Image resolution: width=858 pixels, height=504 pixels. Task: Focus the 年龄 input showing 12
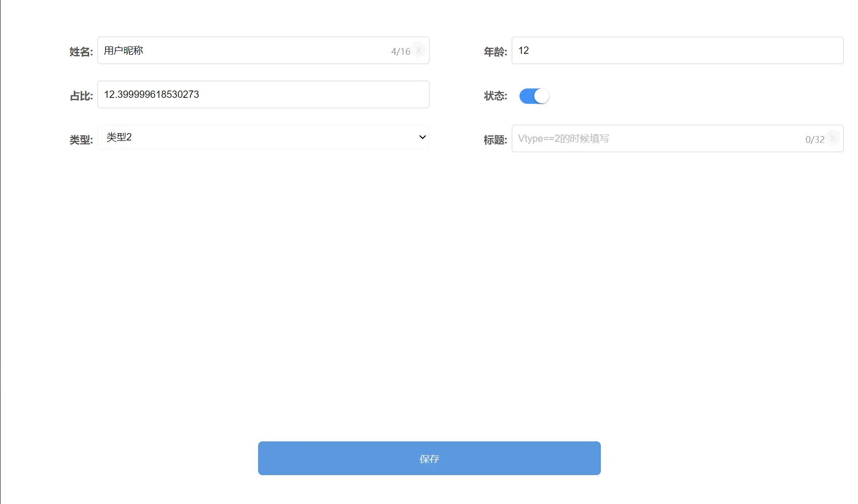tap(678, 50)
